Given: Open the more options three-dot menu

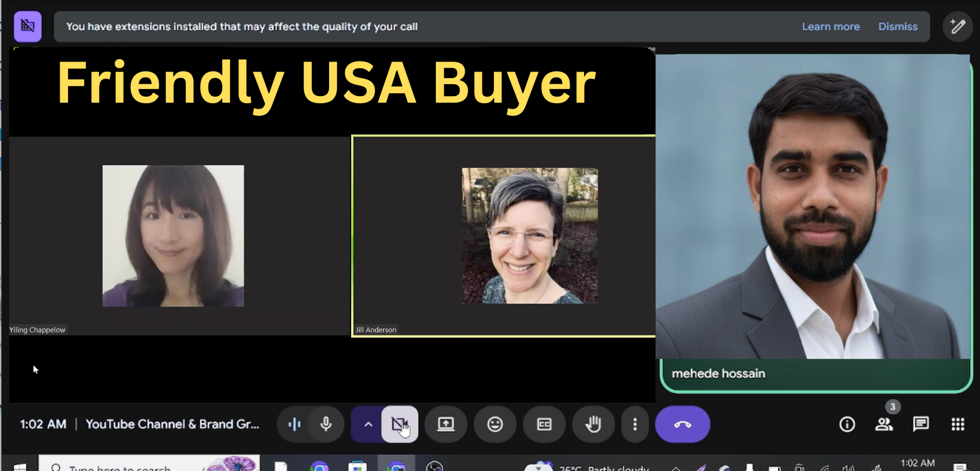Looking at the screenshot, I should coord(635,424).
